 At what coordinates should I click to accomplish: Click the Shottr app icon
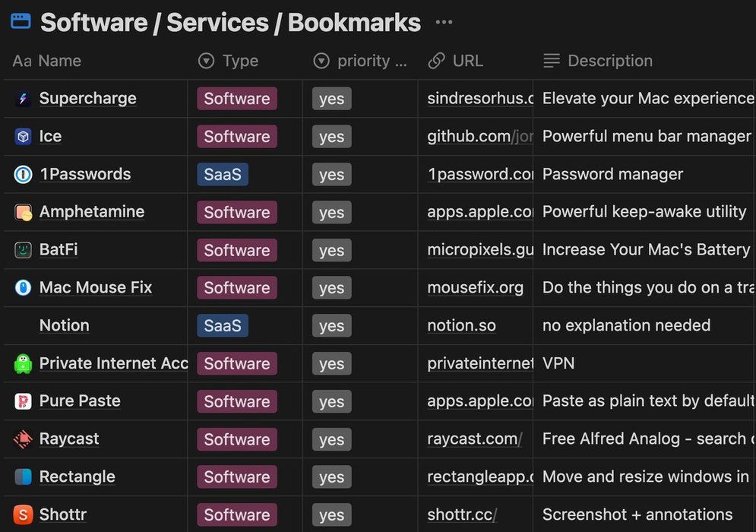[x=23, y=515]
